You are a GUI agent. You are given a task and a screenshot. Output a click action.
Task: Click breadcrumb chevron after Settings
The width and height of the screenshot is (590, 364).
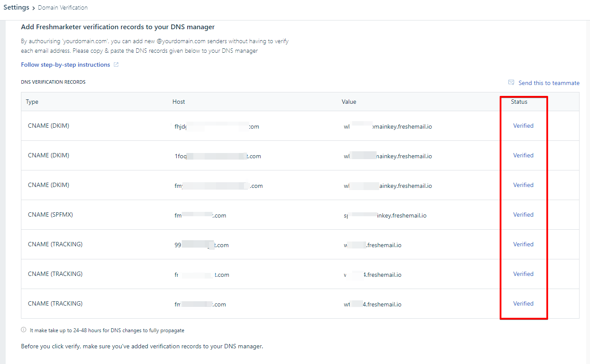pyautogui.click(x=34, y=8)
